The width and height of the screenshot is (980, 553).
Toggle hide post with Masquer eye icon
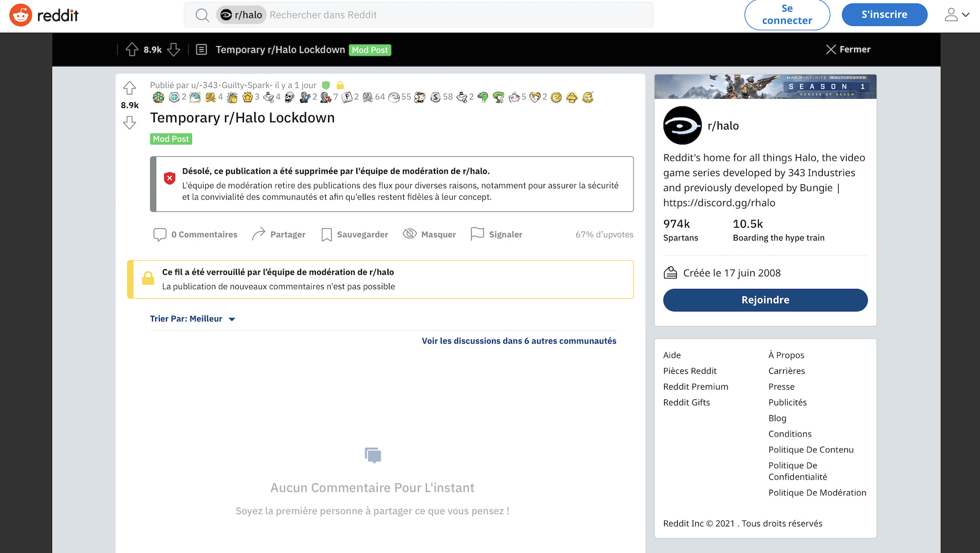click(409, 234)
